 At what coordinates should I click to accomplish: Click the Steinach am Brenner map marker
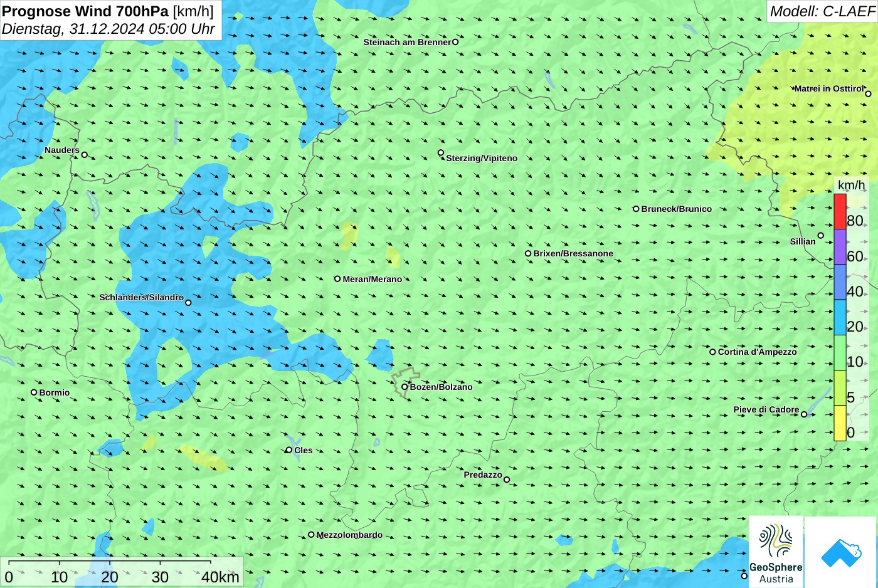[455, 42]
